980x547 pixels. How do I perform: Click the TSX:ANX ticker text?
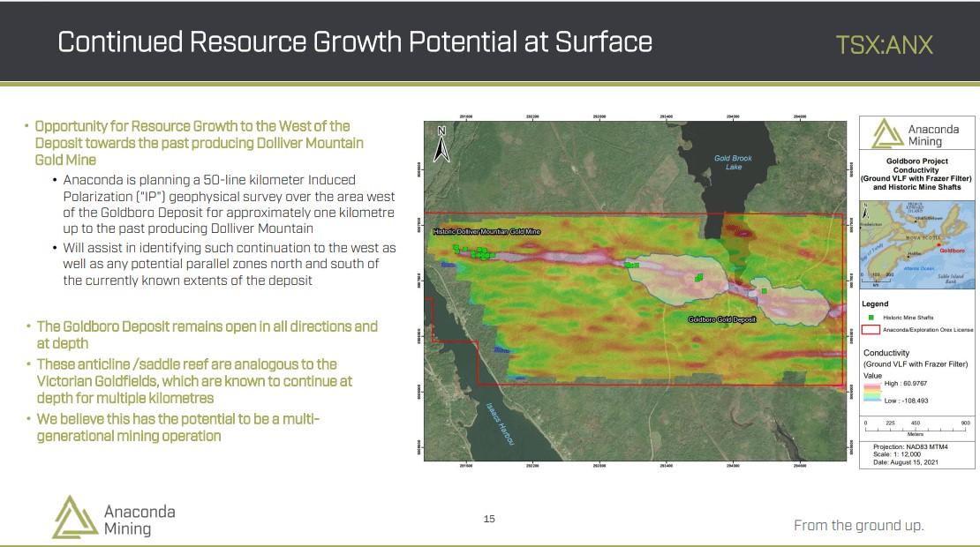(885, 44)
